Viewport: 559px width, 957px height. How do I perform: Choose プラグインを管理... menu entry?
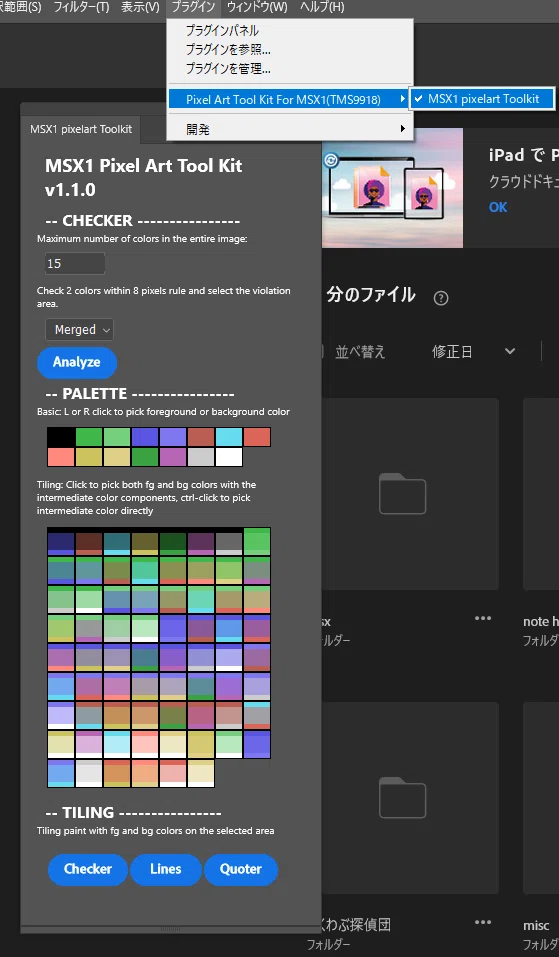[x=290, y=70]
